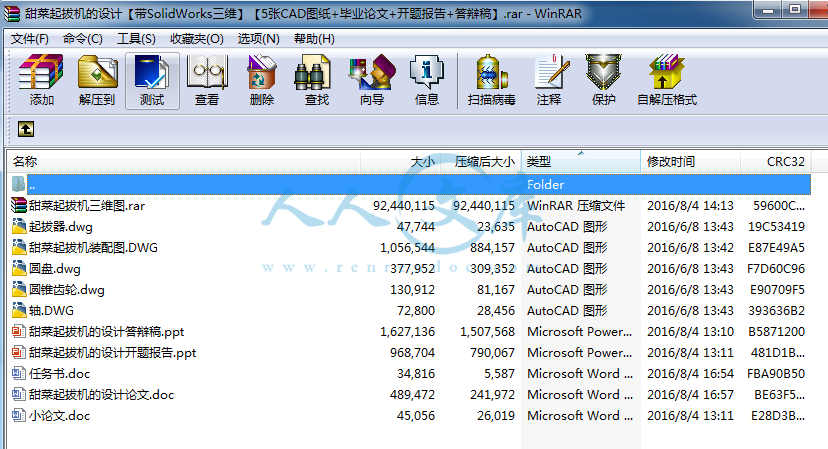Sort by the 大小 column header
This screenshot has height=449, width=828.
pyautogui.click(x=400, y=162)
